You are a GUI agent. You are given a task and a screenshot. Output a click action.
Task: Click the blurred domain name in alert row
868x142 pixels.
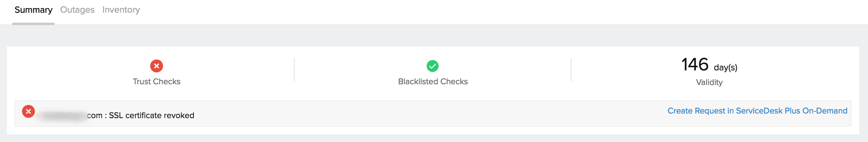click(x=62, y=115)
